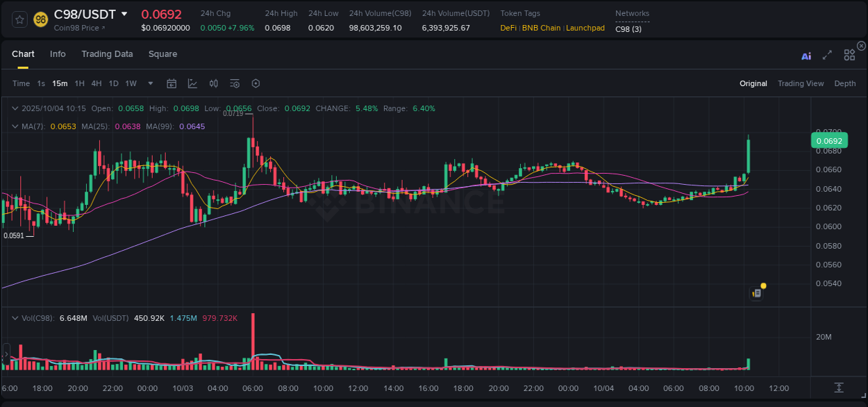Switch to Depth view
Screen dimensions: 868x407
[845, 83]
